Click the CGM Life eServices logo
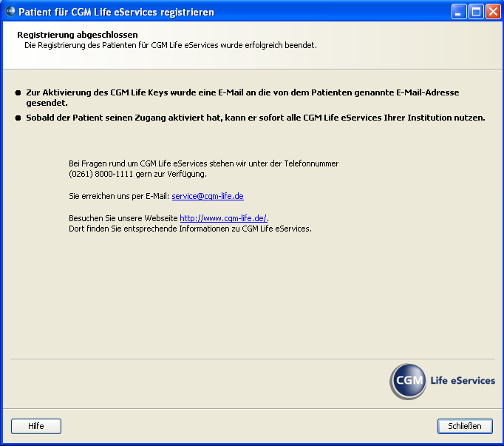The width and height of the screenshot is (504, 446). point(442,382)
